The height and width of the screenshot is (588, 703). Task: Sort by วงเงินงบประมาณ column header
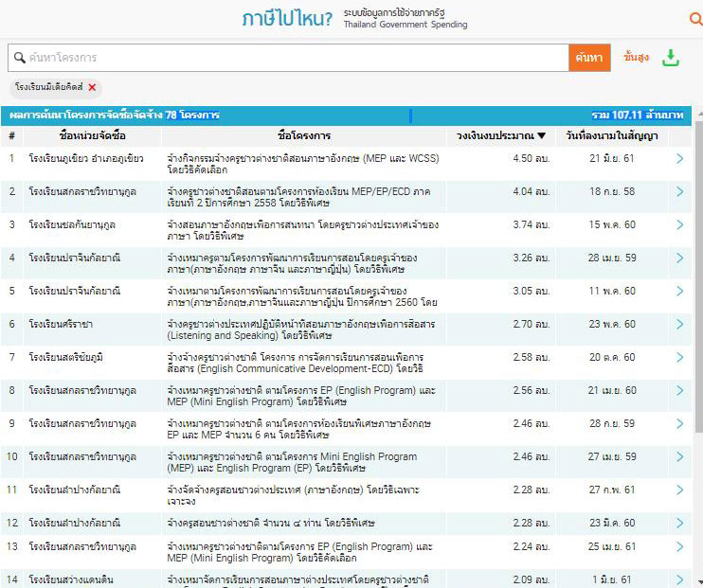pos(500,135)
